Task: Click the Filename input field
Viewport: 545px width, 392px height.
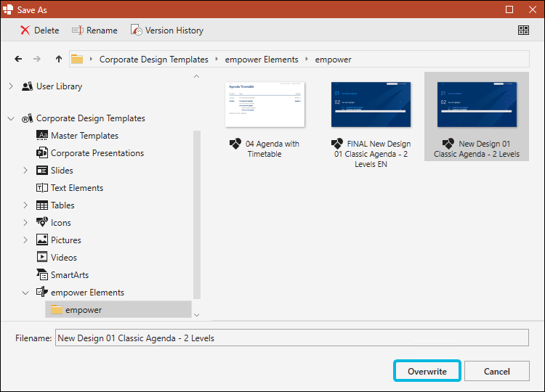Action: (x=292, y=338)
